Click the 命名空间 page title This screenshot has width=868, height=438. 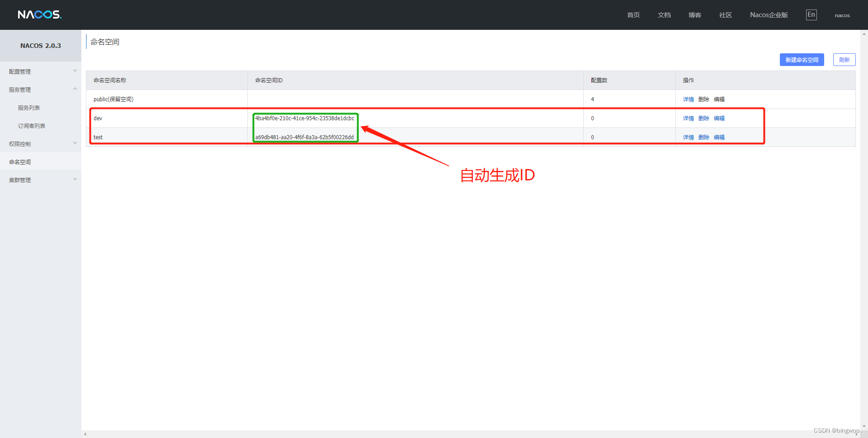[x=105, y=42]
